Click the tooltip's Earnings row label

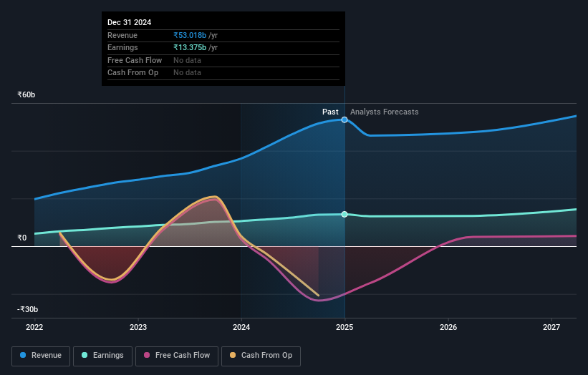click(x=122, y=47)
